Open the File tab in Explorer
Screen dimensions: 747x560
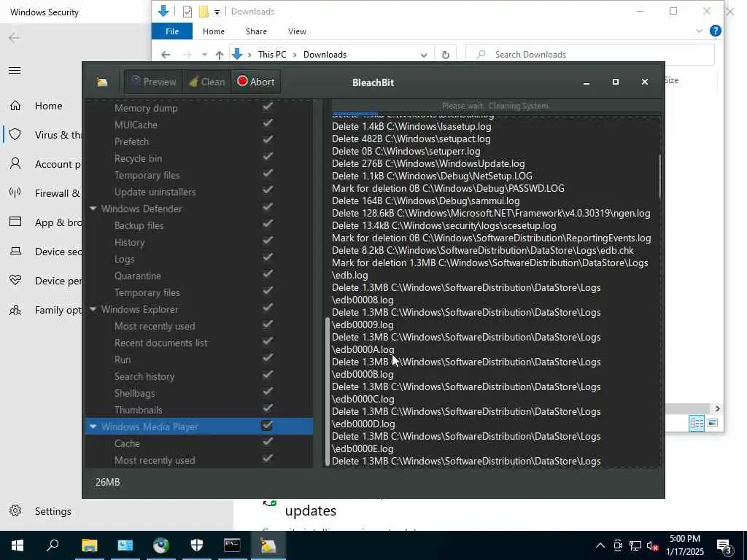[172, 31]
